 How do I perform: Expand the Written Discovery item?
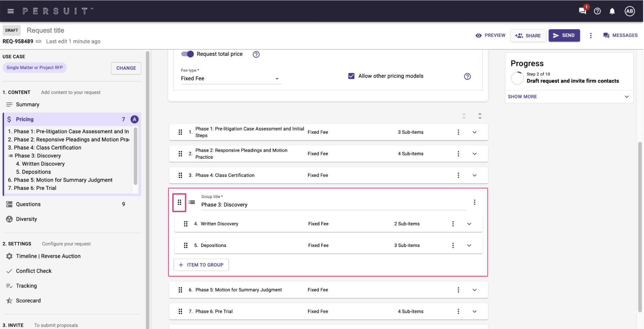[x=469, y=224]
